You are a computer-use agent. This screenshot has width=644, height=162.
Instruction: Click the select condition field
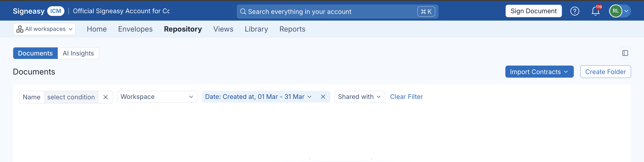[x=71, y=97]
